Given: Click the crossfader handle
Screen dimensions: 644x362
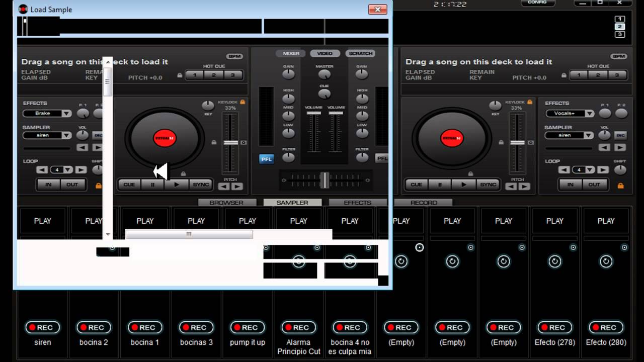Looking at the screenshot, I should [x=326, y=180].
